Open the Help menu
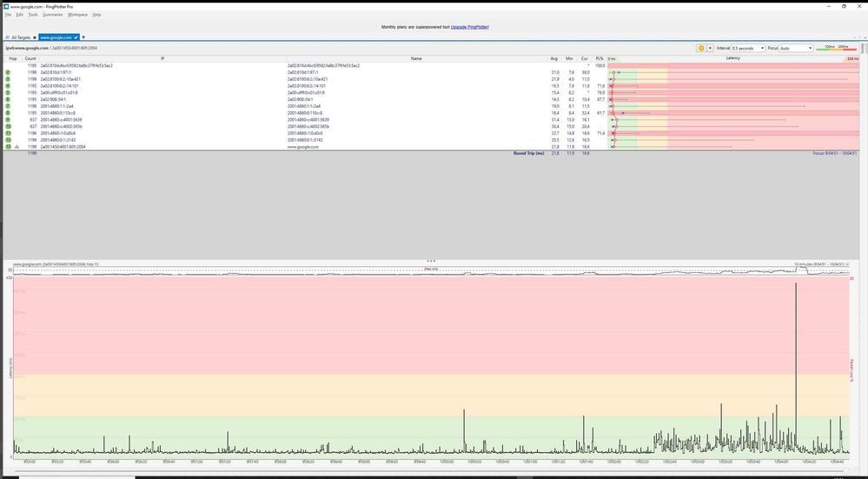868x479 pixels. point(96,15)
